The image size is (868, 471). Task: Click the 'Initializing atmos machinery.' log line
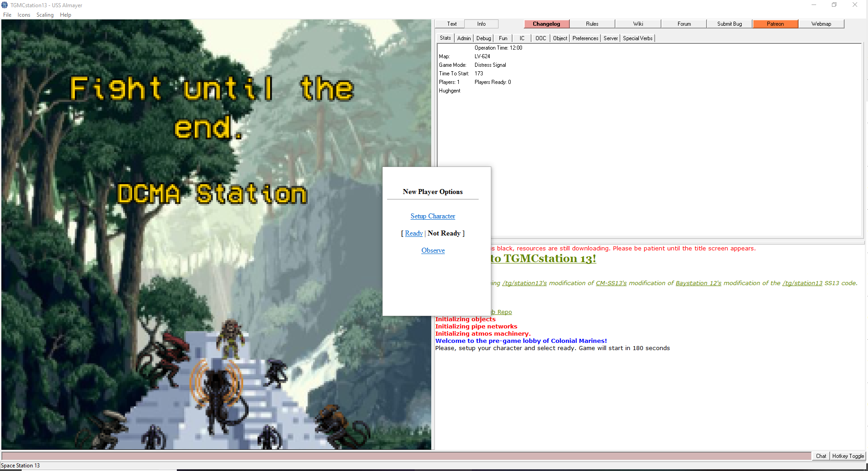(483, 333)
